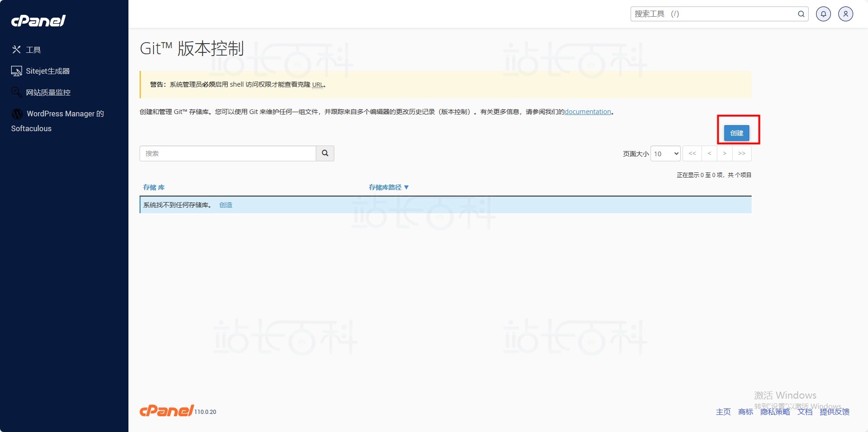Open the 商标 footer link
This screenshot has height=432, width=868.
point(746,412)
